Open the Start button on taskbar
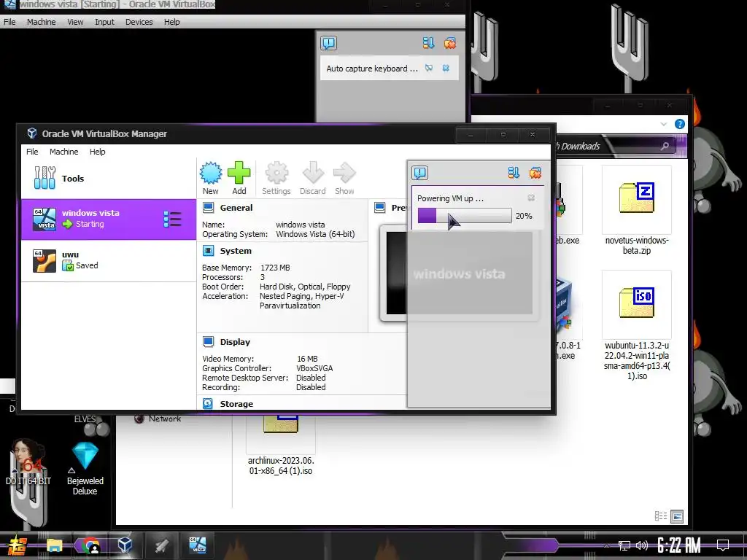Screen dimensions: 747x560 (18, 545)
